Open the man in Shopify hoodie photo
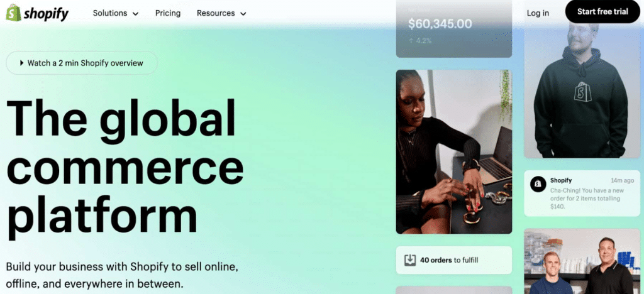Viewport: 644px width, 294px height. [582, 90]
